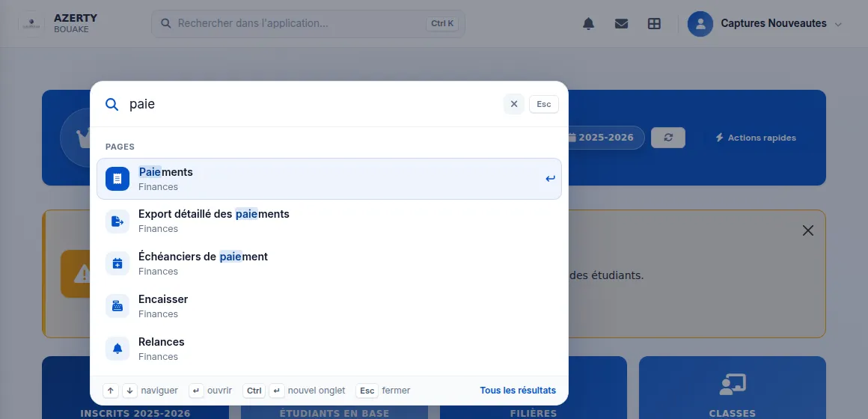Image resolution: width=868 pixels, height=419 pixels.
Task: Click the Esc key hint next to fermer
Action: [367, 391]
